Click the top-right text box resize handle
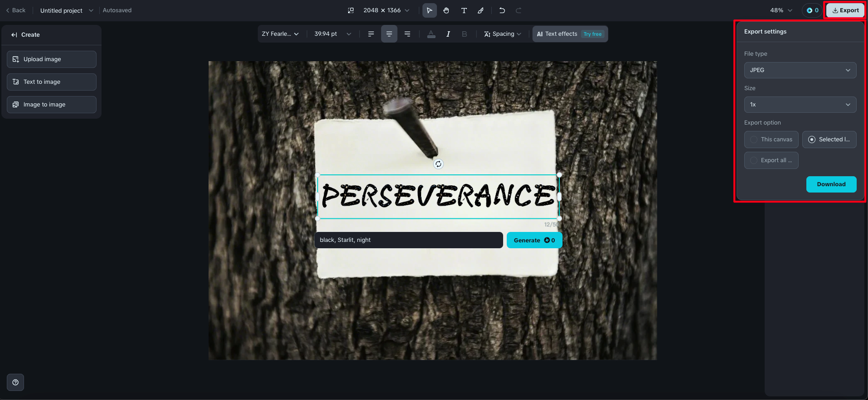Screen dimensions: 868x400 (x=559, y=175)
